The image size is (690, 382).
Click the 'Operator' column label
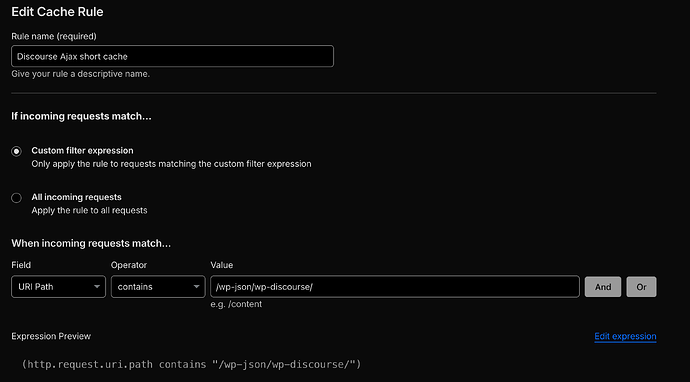tap(129, 265)
